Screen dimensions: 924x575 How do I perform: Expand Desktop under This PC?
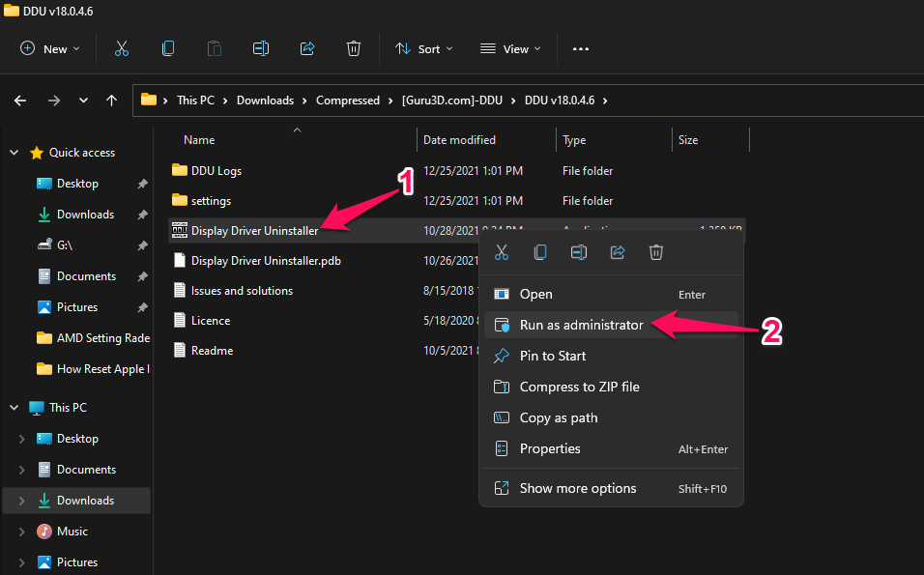pyautogui.click(x=22, y=439)
